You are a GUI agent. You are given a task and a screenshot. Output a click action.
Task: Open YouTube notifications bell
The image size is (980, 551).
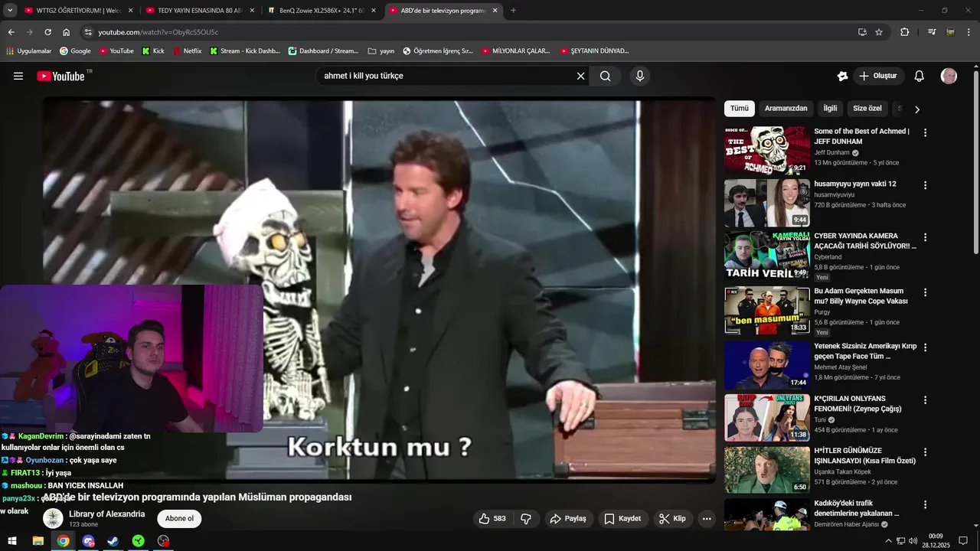pyautogui.click(x=920, y=76)
